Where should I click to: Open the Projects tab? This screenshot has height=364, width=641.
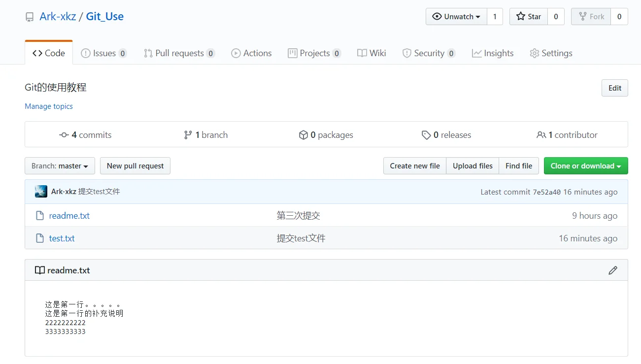click(x=314, y=53)
